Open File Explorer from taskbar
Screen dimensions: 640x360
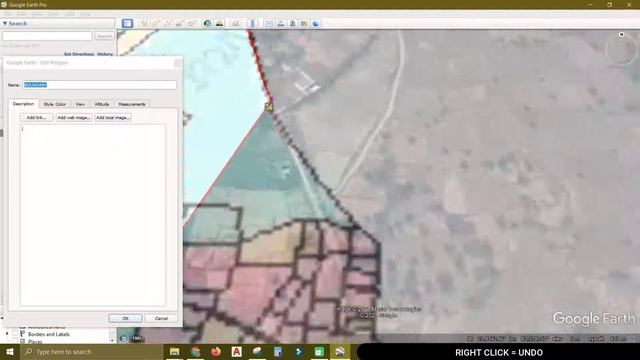tap(174, 351)
